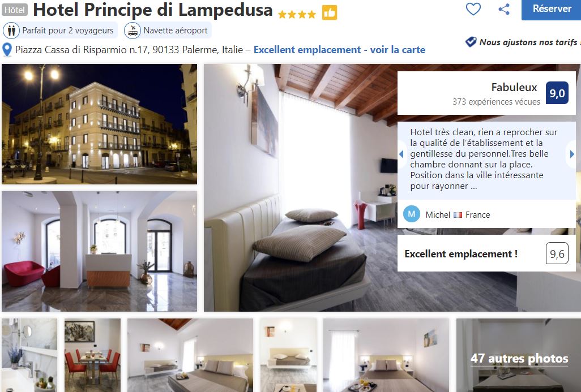Viewport: 581px width, 392px height.
Task: Open the lobby reception photo
Action: click(x=99, y=251)
